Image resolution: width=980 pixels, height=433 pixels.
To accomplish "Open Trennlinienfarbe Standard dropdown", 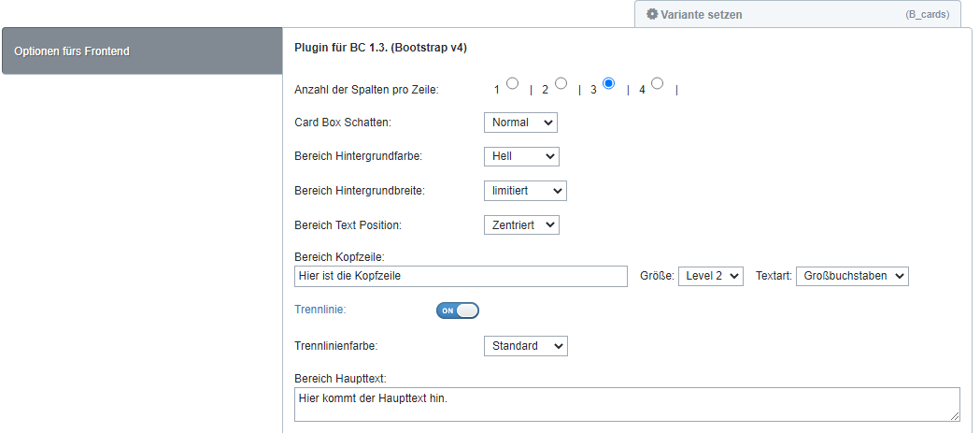I will point(525,346).
